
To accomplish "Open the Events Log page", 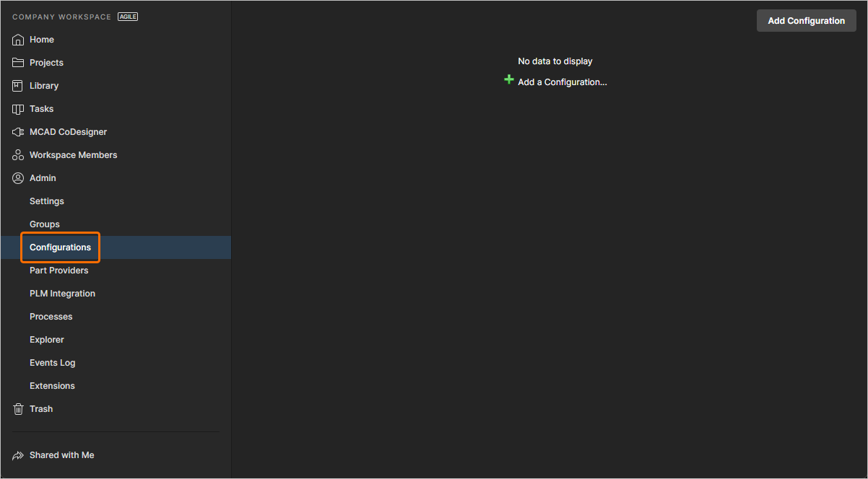I will (x=52, y=363).
